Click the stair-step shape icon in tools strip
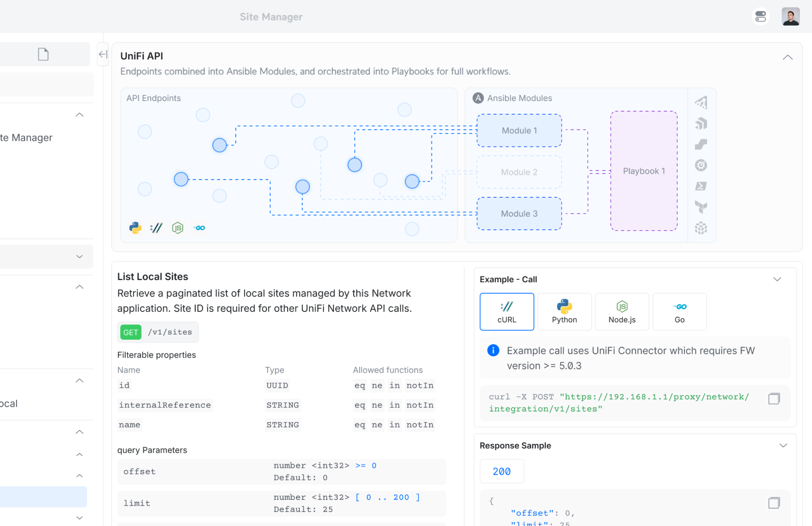The height and width of the screenshot is (526, 812). (701, 145)
